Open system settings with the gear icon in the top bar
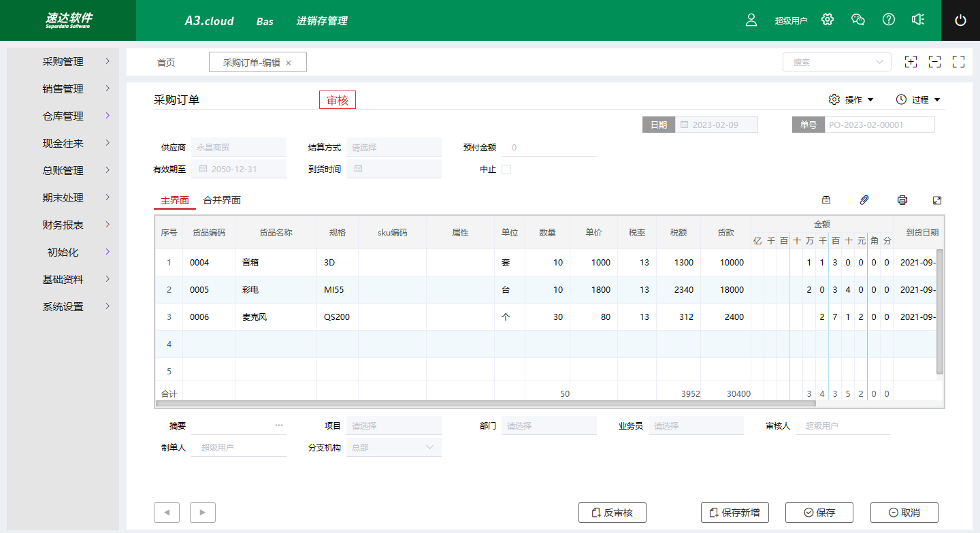 [827, 20]
